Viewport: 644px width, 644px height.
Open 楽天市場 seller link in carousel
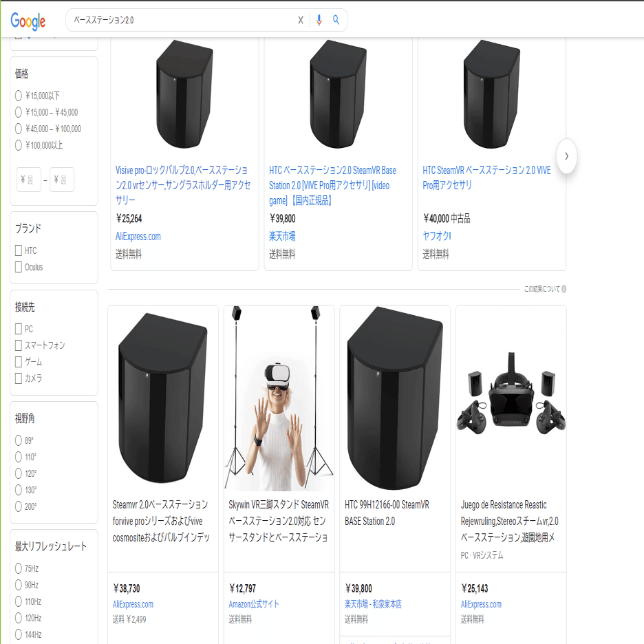282,236
